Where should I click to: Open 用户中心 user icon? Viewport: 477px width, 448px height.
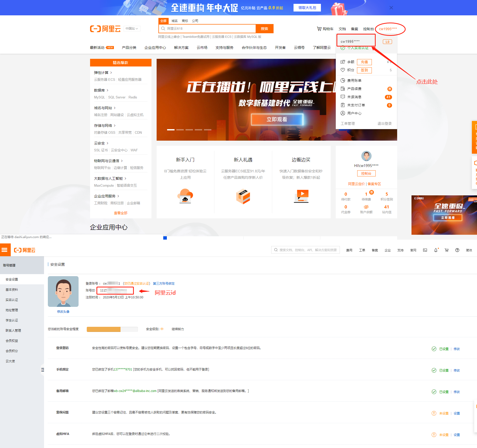(x=343, y=113)
